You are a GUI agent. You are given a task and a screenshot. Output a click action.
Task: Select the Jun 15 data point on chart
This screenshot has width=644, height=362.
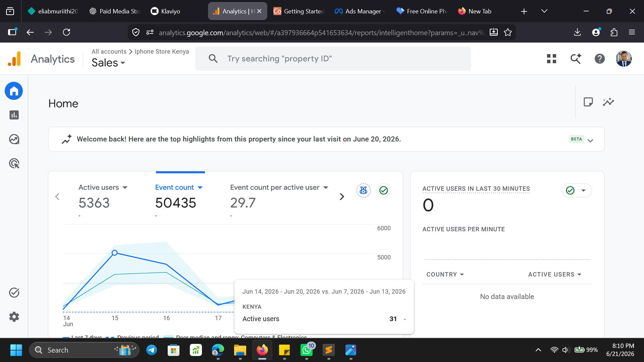tap(115, 253)
